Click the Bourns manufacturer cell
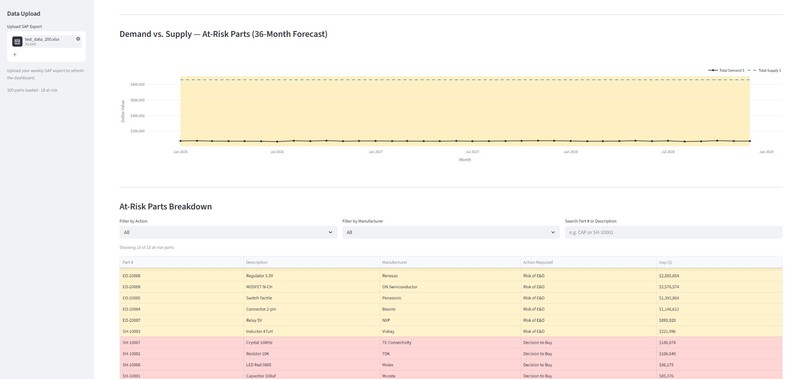This screenshot has width=806, height=379. click(450, 309)
